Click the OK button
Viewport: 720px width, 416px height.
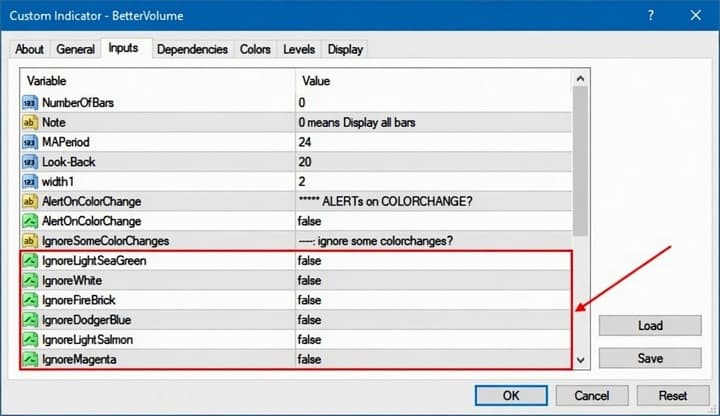(511, 395)
